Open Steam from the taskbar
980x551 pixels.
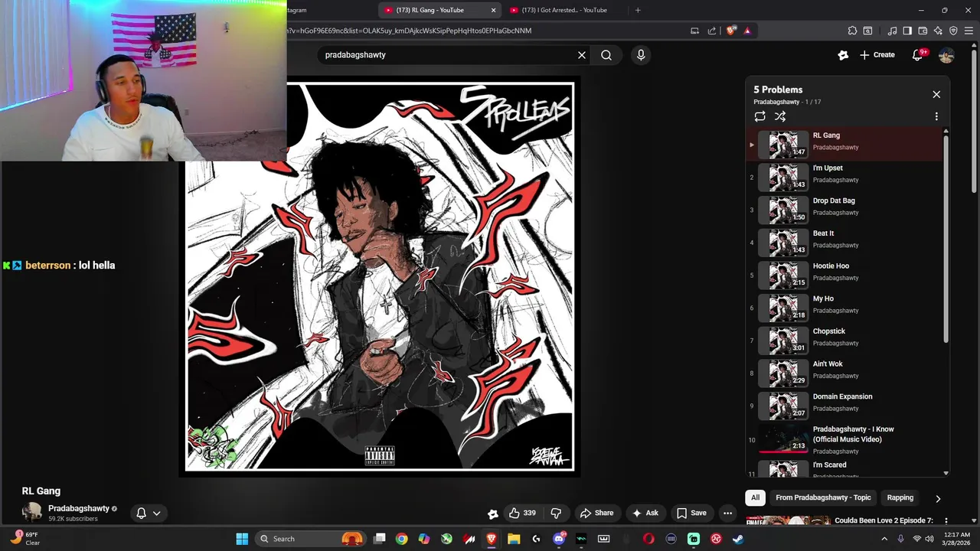738,539
